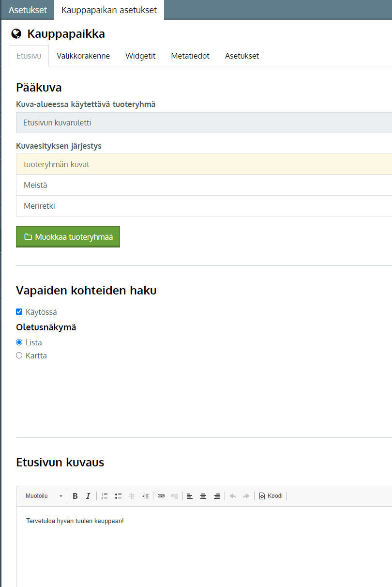Viewport: 392px width, 587px height.
Task: Select the Lista default view
Action: click(x=19, y=342)
